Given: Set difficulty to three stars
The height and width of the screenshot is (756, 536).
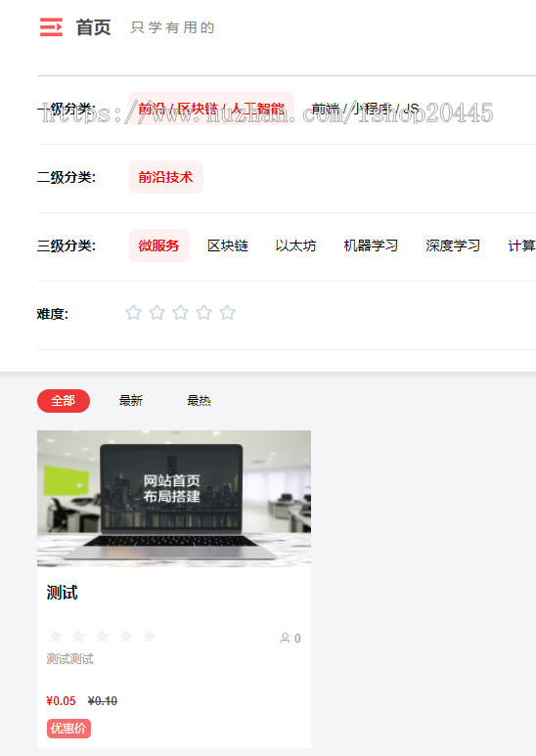Looking at the screenshot, I should coord(180,312).
